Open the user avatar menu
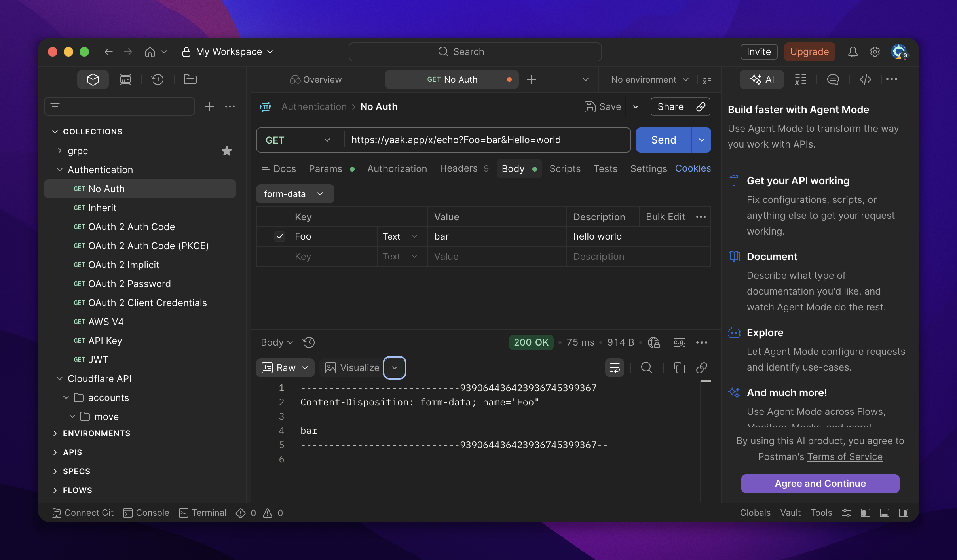 tap(899, 52)
